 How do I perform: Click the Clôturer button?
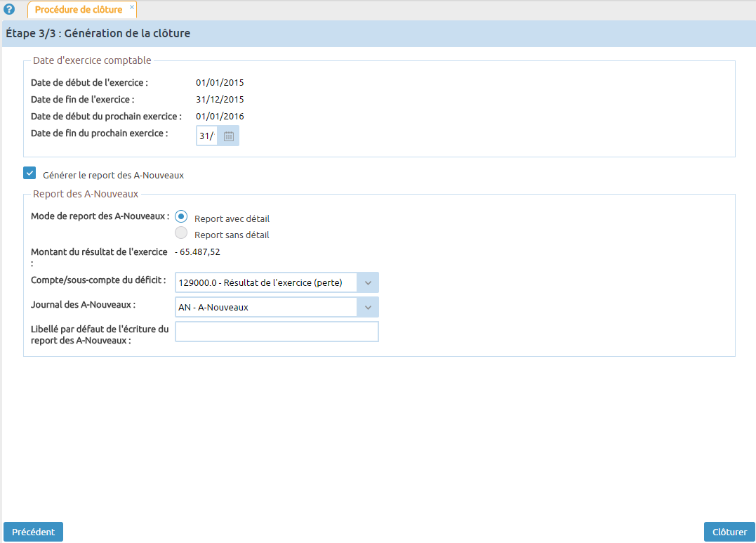tap(729, 532)
